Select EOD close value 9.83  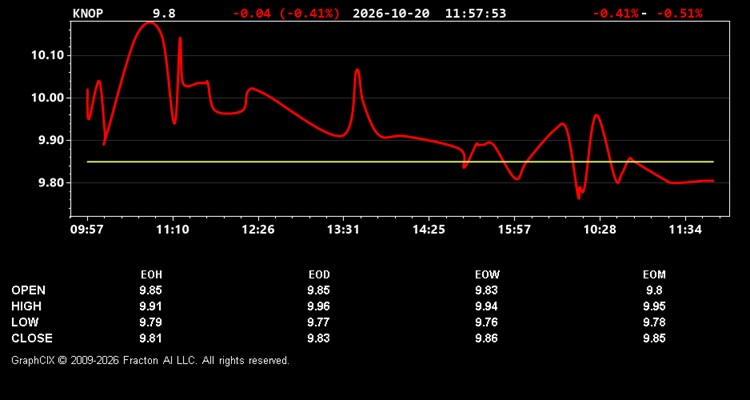tap(319, 338)
